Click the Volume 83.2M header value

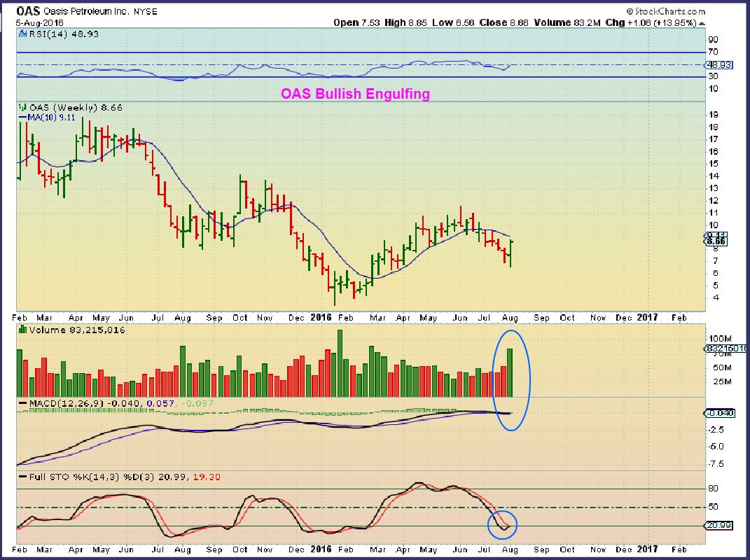pyautogui.click(x=567, y=22)
